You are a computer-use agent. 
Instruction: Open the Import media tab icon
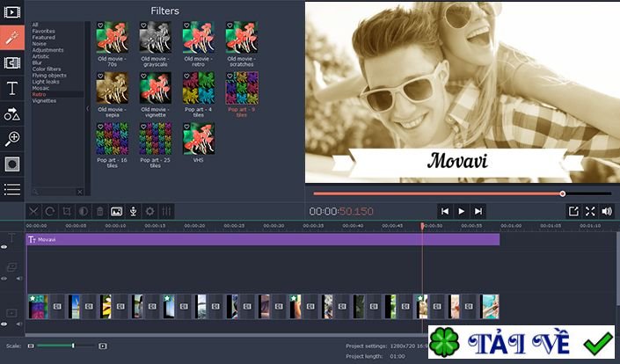(x=12, y=12)
